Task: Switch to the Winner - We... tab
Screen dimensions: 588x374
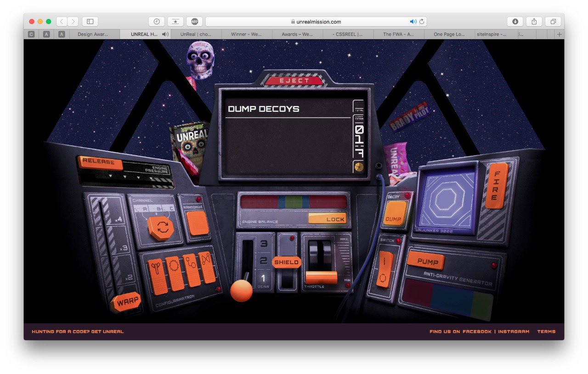Action: 247,34
